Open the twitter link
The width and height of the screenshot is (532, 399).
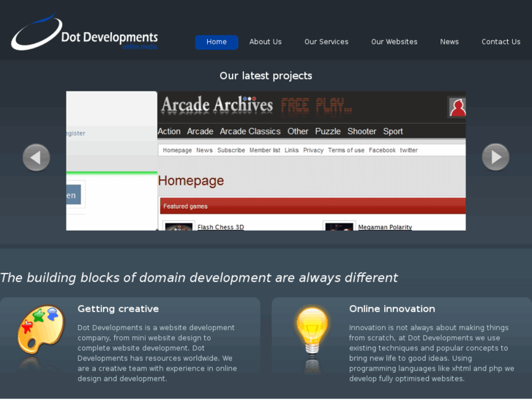pos(408,150)
